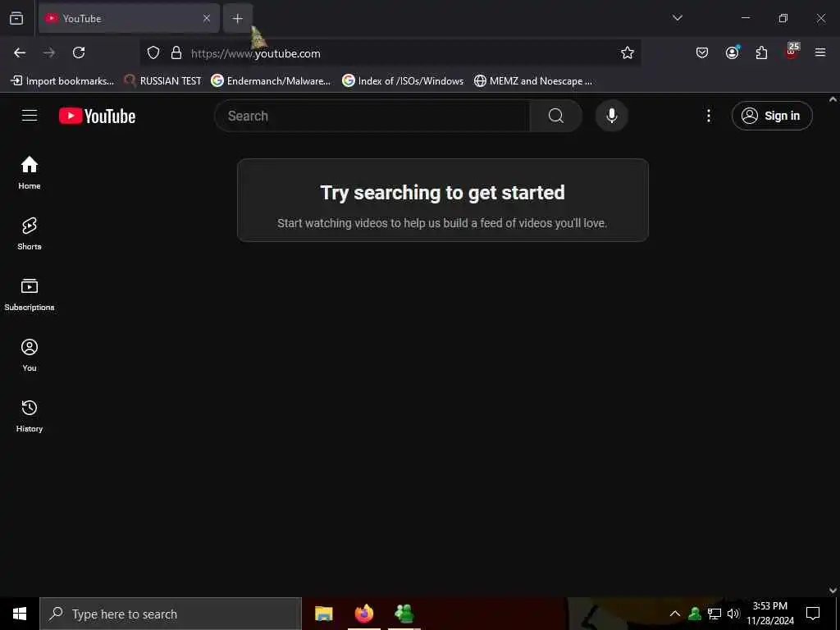The image size is (840, 630).
Task: Open tracking protection shield icon
Action: [153, 53]
